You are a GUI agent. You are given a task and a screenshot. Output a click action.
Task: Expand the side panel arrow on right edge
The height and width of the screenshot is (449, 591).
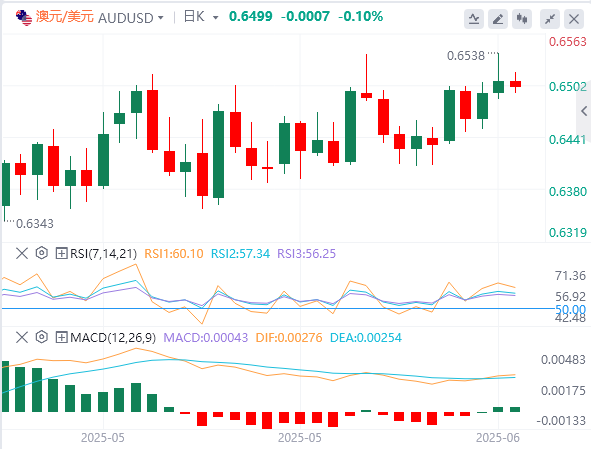click(584, 111)
